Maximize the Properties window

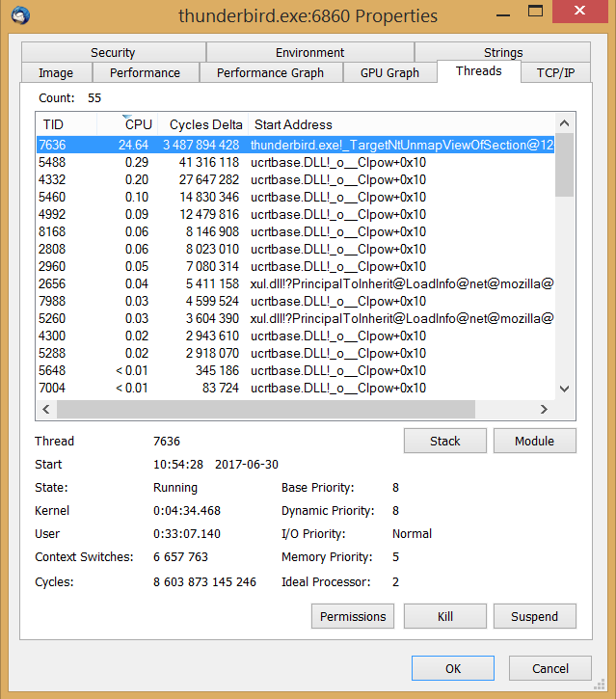535,12
